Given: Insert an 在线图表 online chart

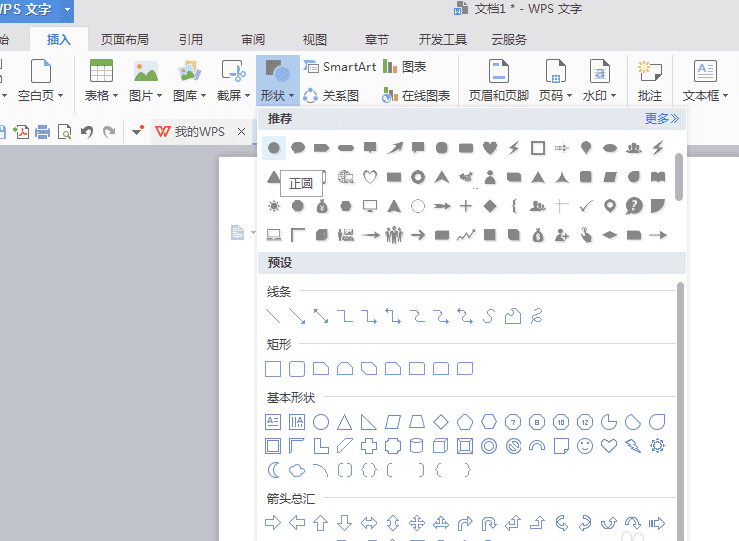Looking at the screenshot, I should [x=416, y=96].
